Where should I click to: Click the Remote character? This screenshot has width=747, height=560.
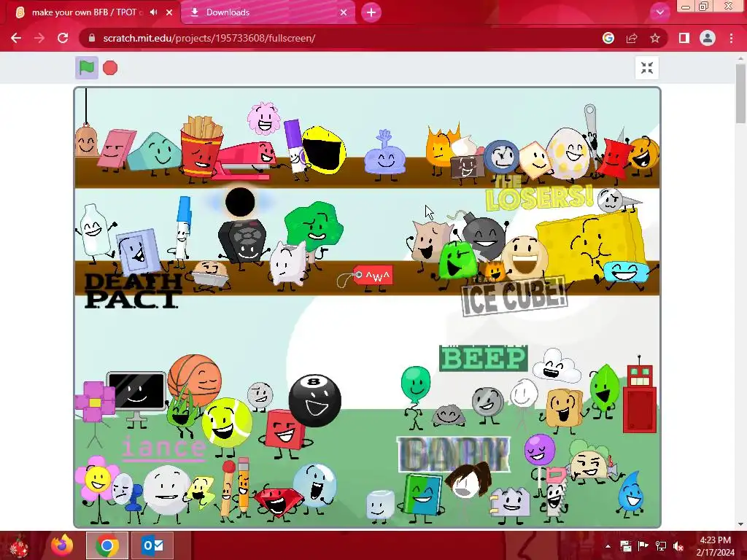[245, 241]
